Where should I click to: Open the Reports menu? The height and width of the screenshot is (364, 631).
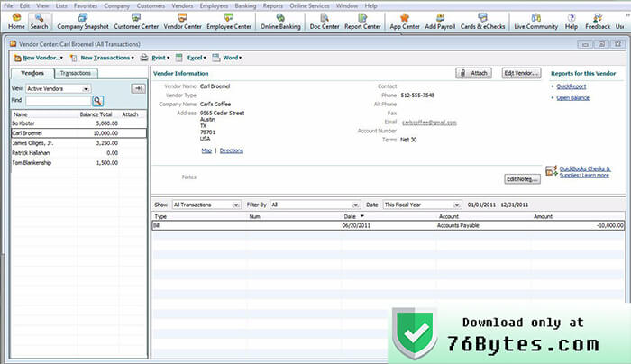click(x=273, y=5)
